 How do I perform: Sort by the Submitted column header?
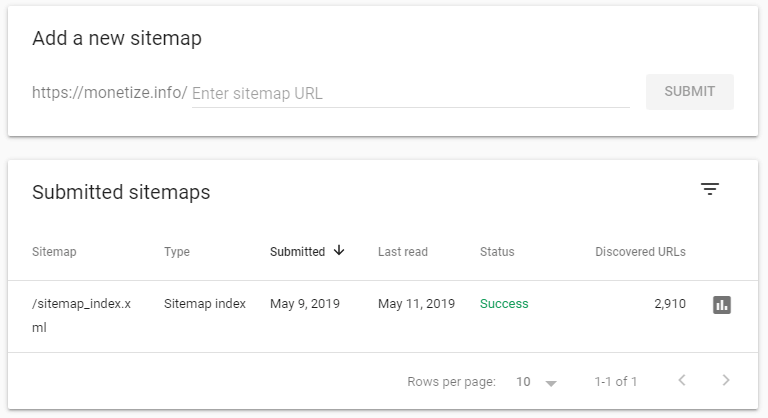coord(297,252)
